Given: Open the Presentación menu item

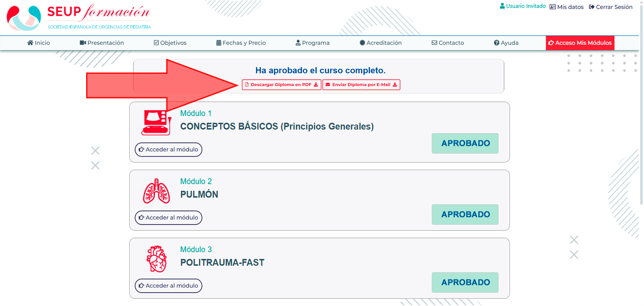Looking at the screenshot, I should [102, 43].
